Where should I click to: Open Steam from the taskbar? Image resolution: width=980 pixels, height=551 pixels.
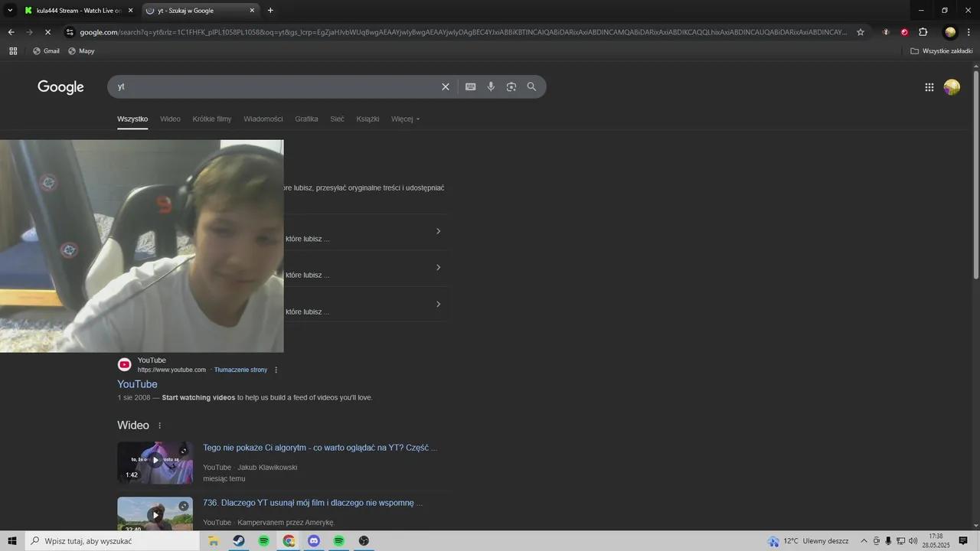(239, 540)
